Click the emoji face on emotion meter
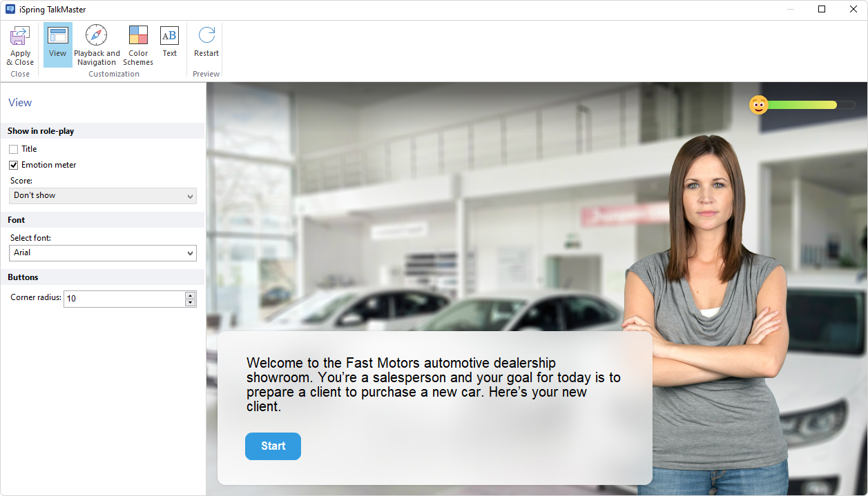Screen dimensions: 868x496 click(759, 105)
